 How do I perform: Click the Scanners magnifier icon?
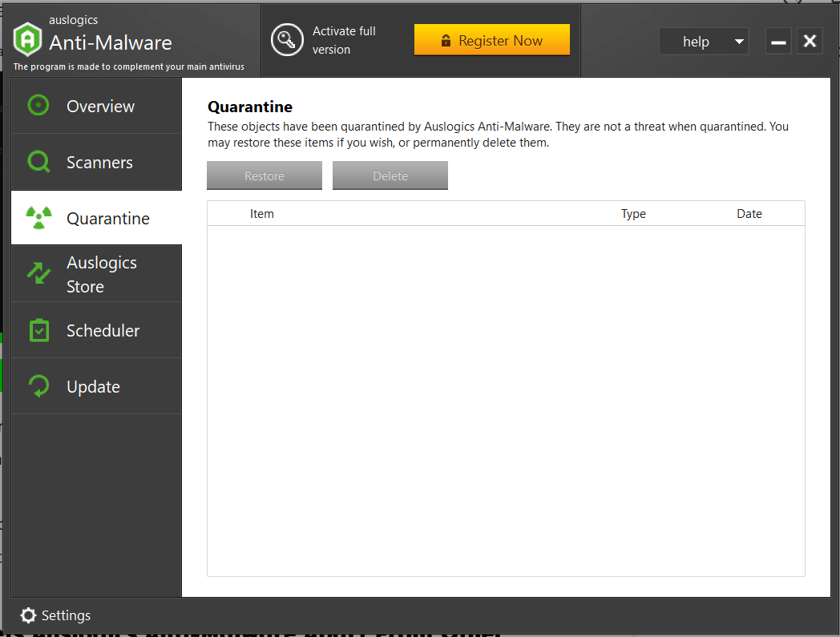tap(38, 162)
